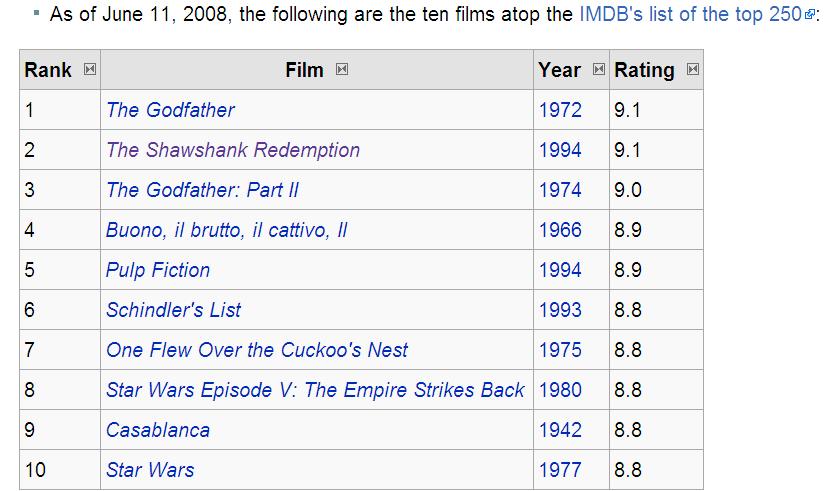
Task: Open Buono, il brutto, il cattivo link
Action: [x=227, y=230]
